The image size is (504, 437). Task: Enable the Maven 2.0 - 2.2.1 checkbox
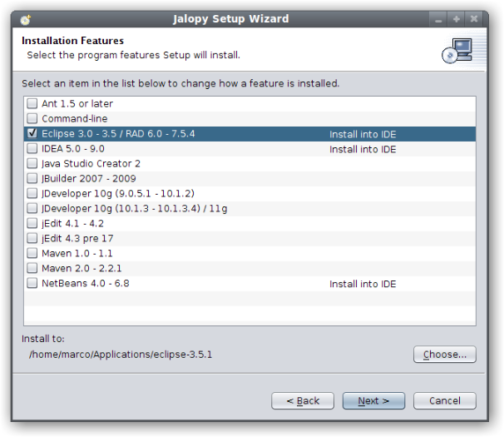(x=32, y=268)
